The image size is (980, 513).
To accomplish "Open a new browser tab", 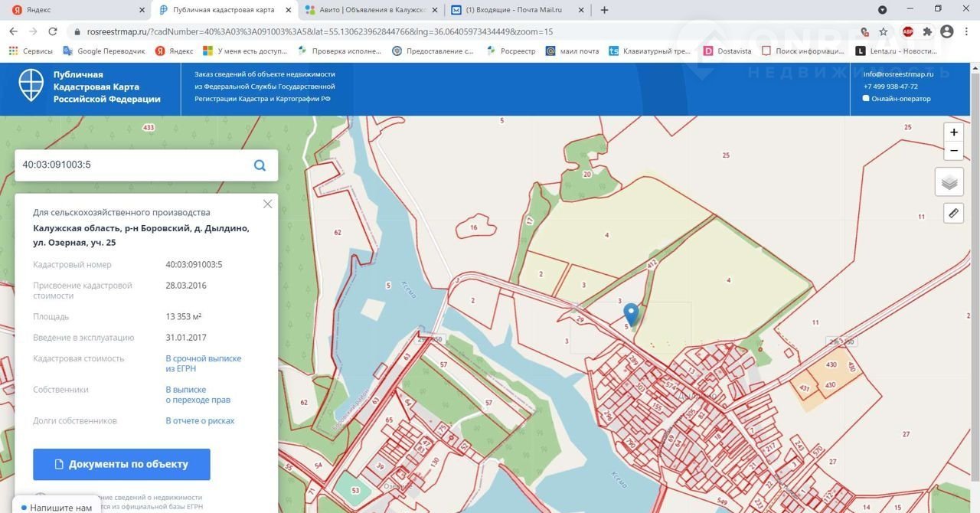I will pos(604,10).
